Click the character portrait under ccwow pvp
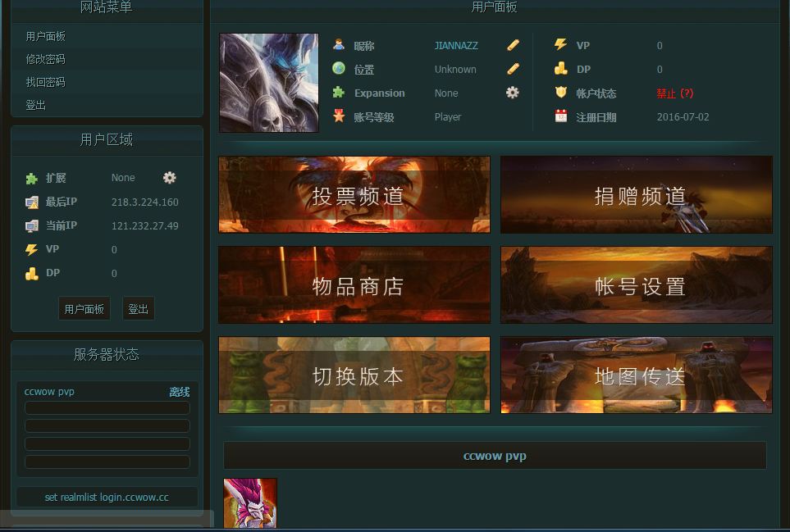Screen dimensions: 790x532 (x=250, y=503)
